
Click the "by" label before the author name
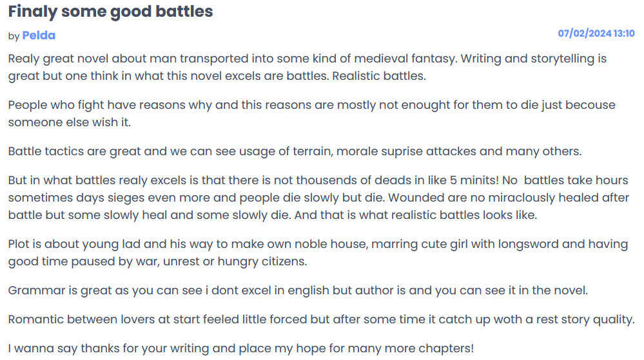(14, 36)
